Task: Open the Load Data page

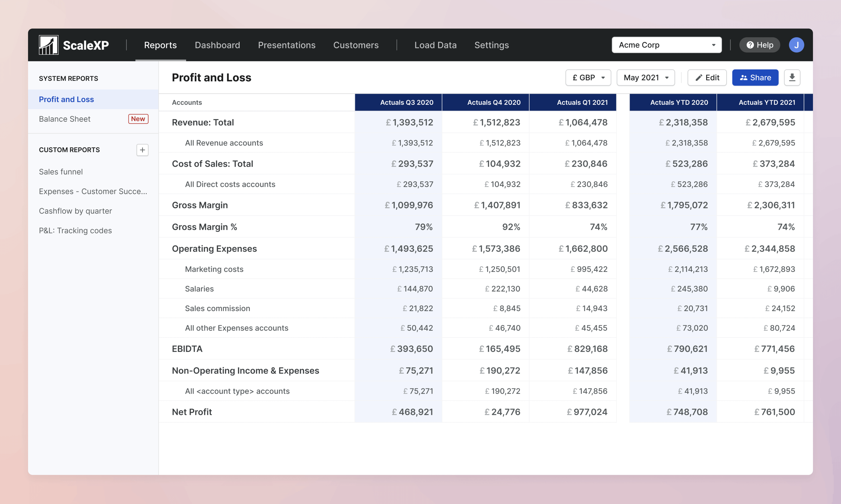Action: tap(435, 45)
